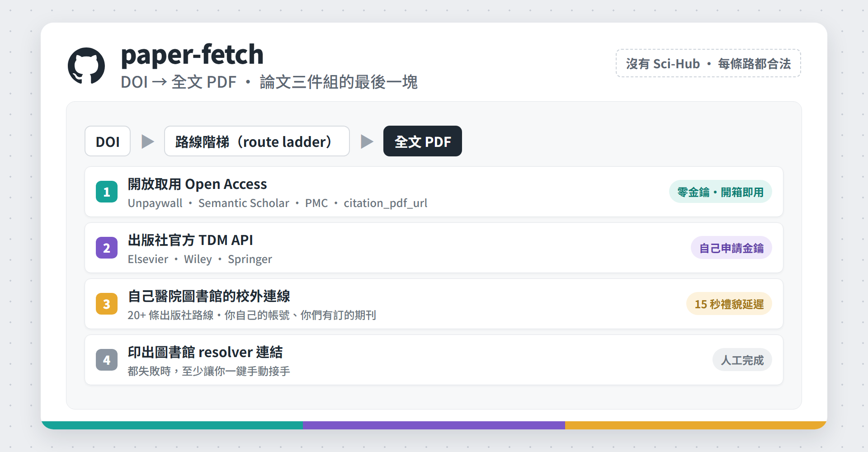Click the arrow between DOI and route ladder

tap(147, 141)
